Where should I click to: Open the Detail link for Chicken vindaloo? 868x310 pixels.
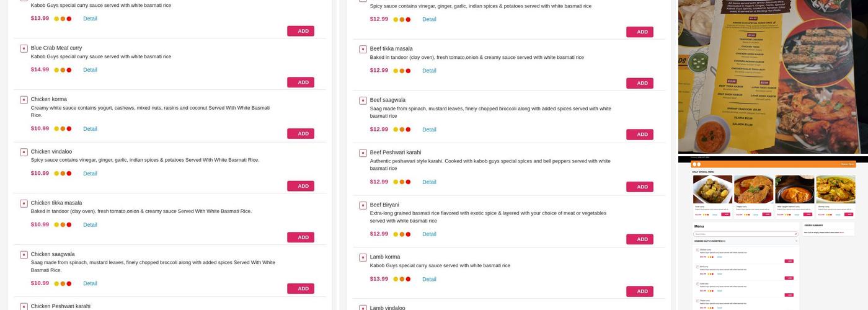click(x=90, y=174)
